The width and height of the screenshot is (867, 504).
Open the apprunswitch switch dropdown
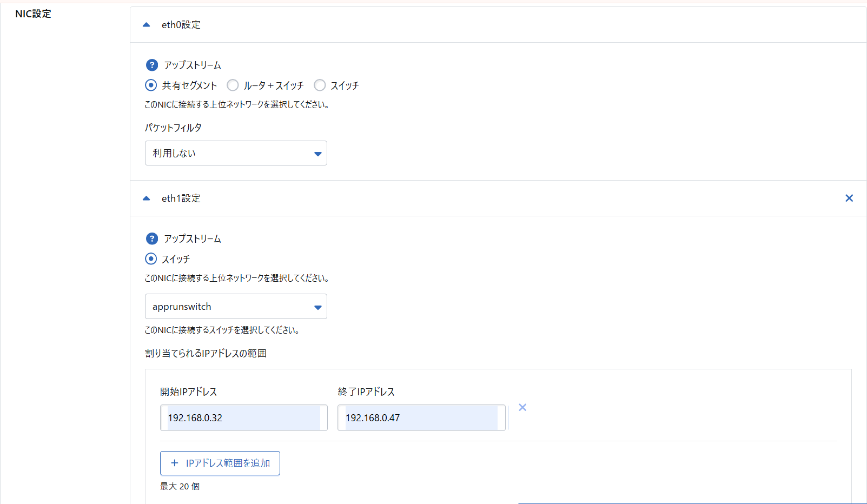(x=236, y=307)
